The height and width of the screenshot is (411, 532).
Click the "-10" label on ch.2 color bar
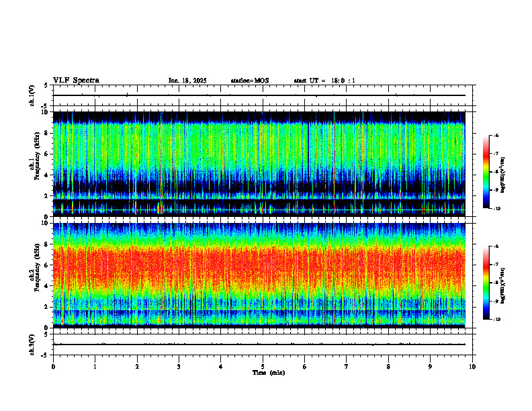coord(496,320)
